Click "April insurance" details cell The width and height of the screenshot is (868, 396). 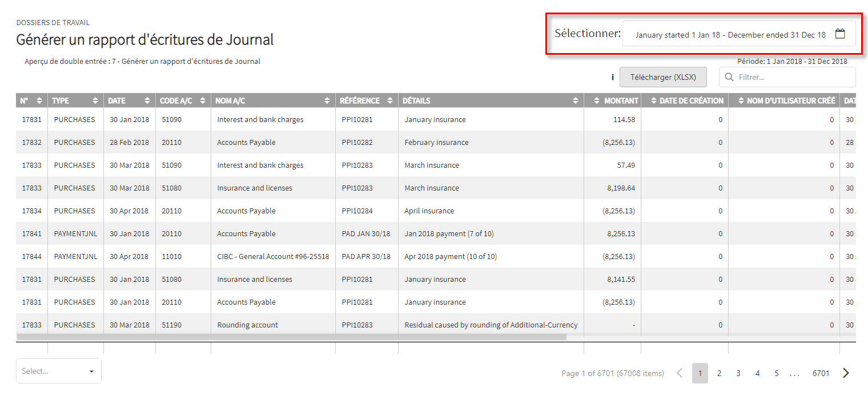tap(429, 211)
